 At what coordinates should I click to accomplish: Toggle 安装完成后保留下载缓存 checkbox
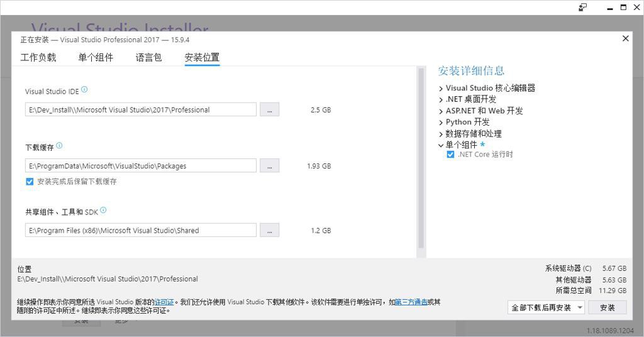coord(30,182)
